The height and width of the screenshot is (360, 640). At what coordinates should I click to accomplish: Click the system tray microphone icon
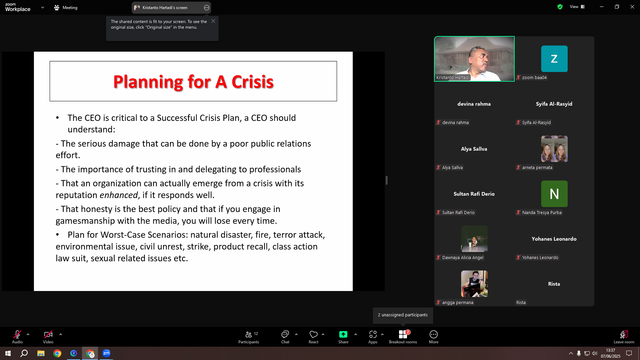pos(579,353)
